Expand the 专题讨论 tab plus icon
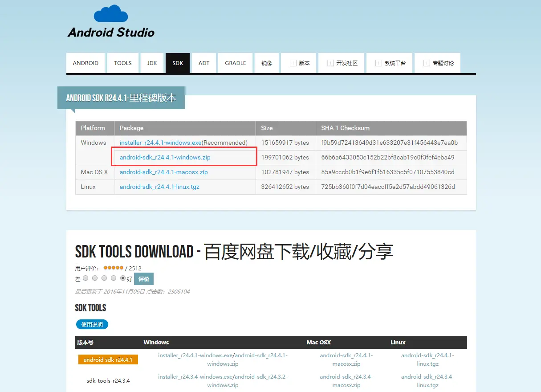Viewport: 541px width, 392px height. [x=427, y=63]
